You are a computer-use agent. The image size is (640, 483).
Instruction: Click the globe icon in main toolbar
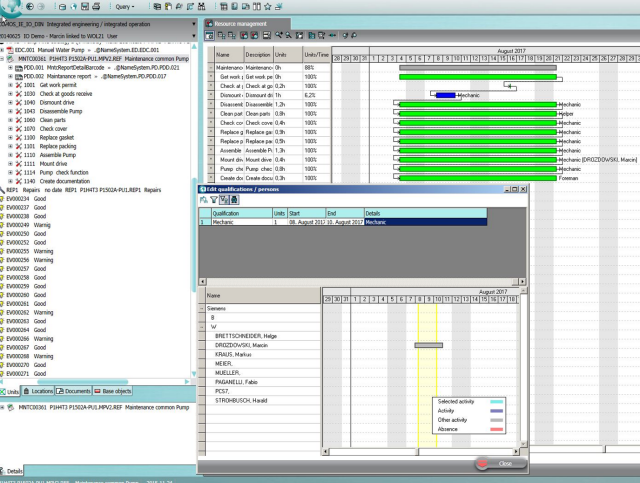[73, 7]
